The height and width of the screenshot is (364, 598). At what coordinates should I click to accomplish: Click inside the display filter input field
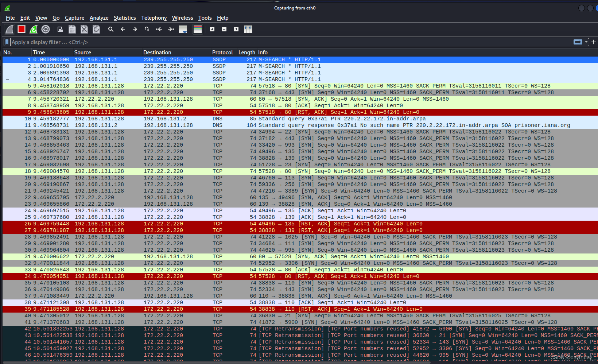[x=146, y=42]
